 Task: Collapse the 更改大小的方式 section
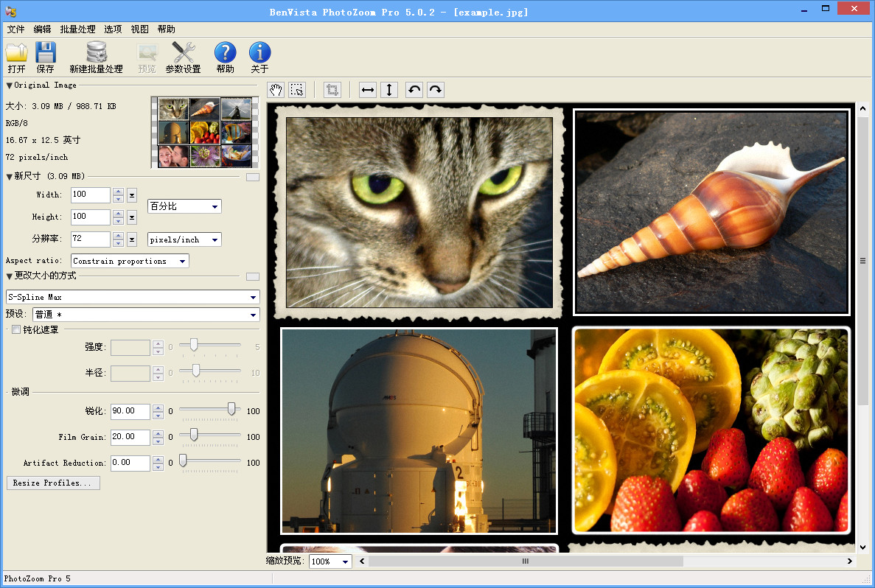point(9,276)
